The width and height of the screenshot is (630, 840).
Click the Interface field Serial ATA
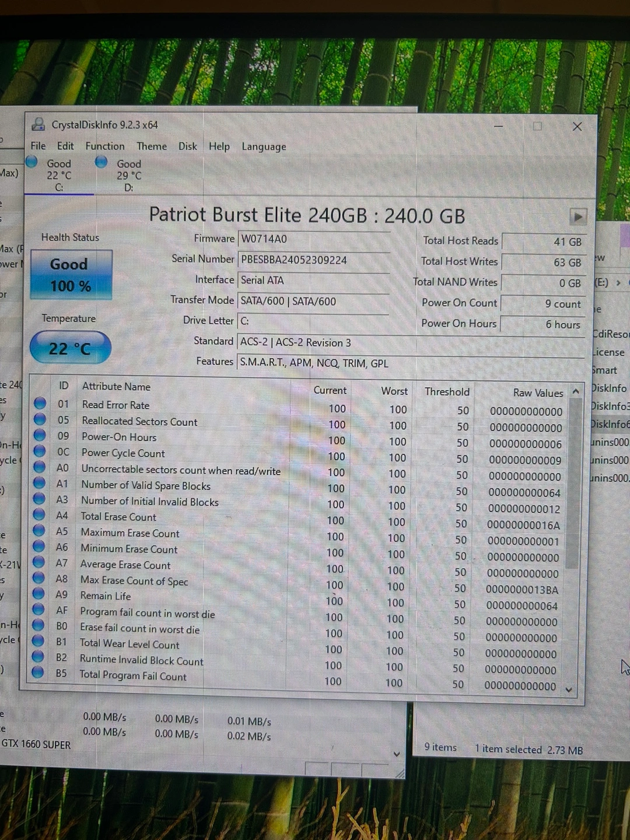pyautogui.click(x=314, y=281)
